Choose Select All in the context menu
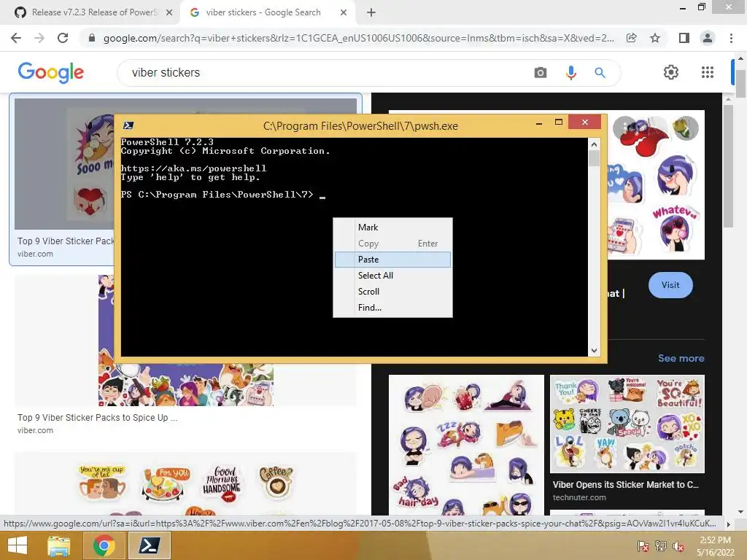The image size is (747, 560). 392,276
